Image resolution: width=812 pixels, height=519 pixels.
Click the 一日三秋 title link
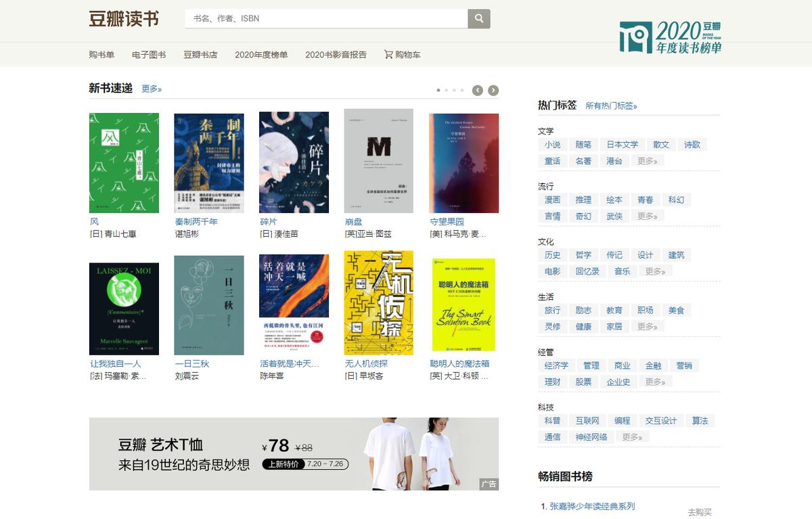[191, 363]
